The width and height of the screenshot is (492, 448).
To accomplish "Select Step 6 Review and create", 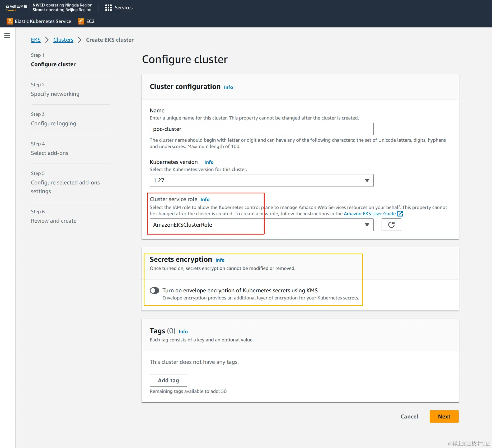I will (54, 221).
